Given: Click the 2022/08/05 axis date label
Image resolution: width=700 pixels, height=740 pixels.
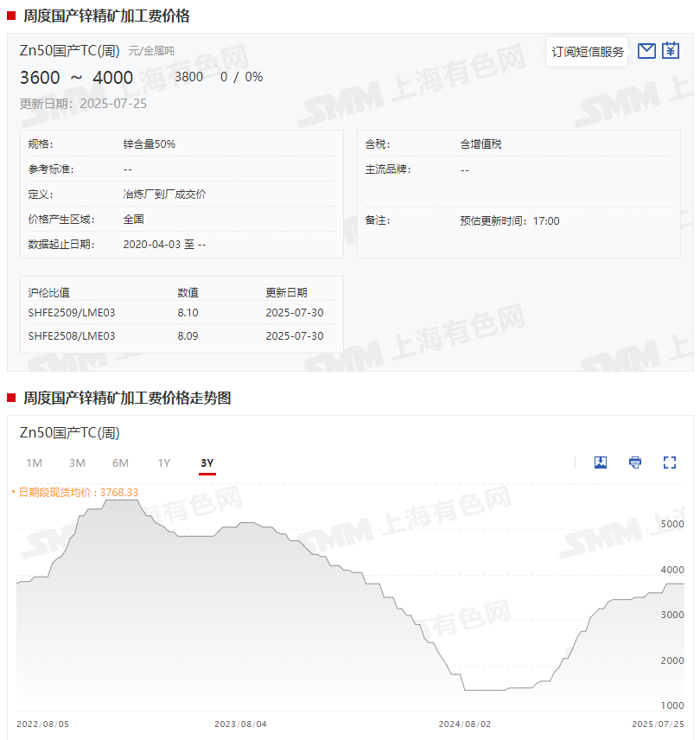Looking at the screenshot, I should click(x=42, y=724).
